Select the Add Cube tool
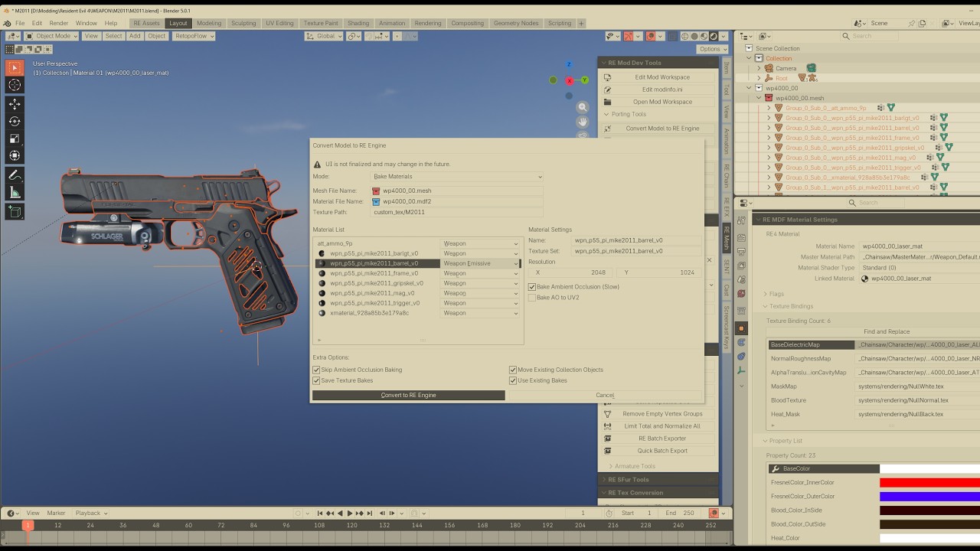 15,212
